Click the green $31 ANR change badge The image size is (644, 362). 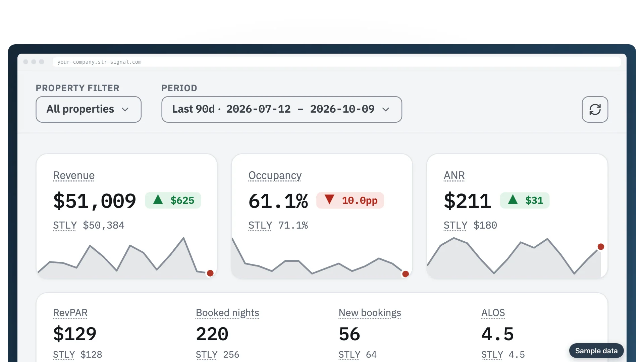click(x=525, y=200)
